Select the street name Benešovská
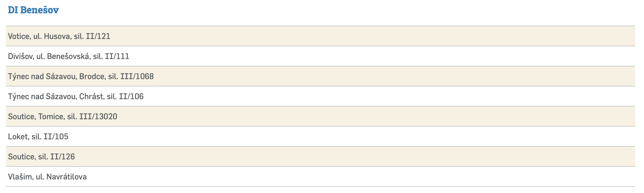Image resolution: width=644 pixels, height=193 pixels. [68, 56]
